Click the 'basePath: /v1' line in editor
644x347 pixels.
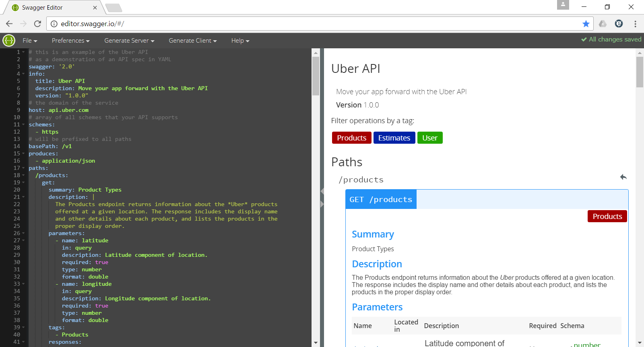[50, 146]
